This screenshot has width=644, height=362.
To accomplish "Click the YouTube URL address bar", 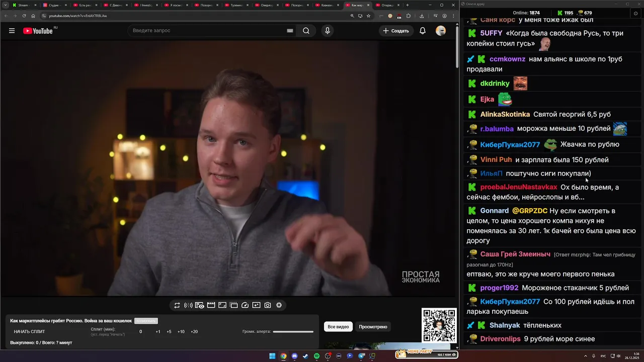I will point(196,16).
